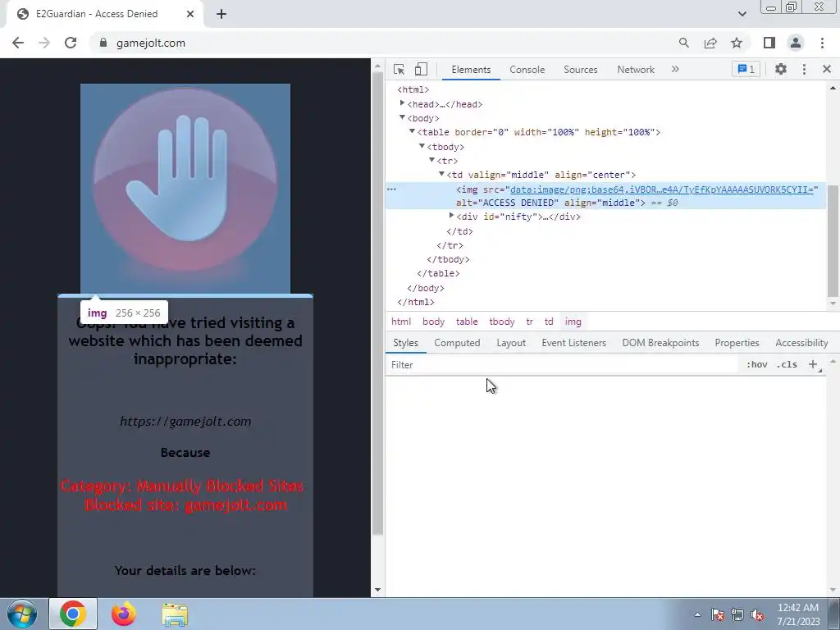Click the muted volume tray icon
The width and height of the screenshot is (840, 630).
click(x=757, y=615)
